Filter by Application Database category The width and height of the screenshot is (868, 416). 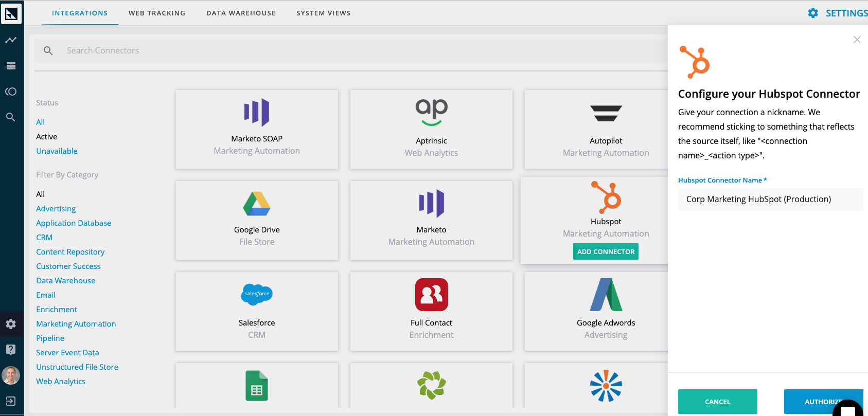click(74, 223)
